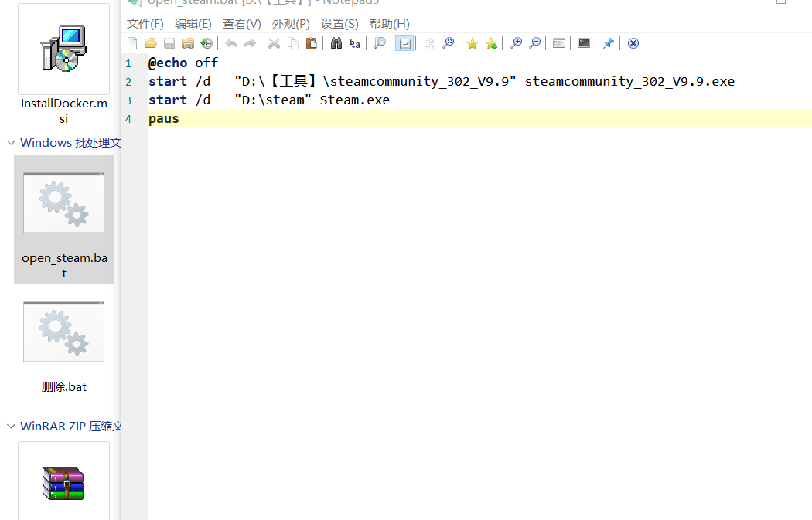Open Find with the binoculars icon

tap(336, 43)
